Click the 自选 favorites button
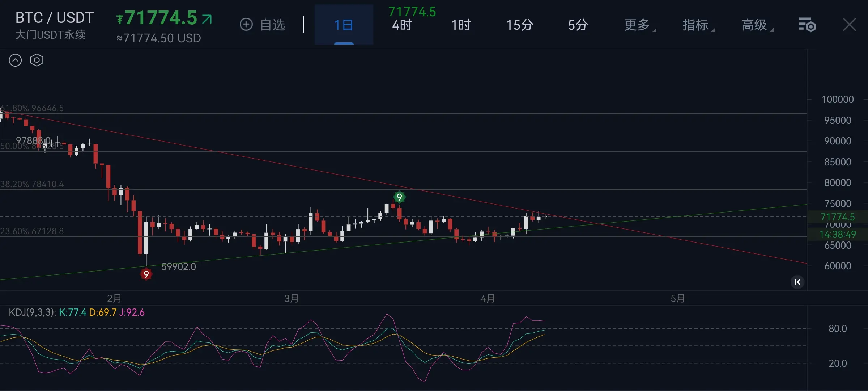Image resolution: width=868 pixels, height=391 pixels. tap(272, 25)
